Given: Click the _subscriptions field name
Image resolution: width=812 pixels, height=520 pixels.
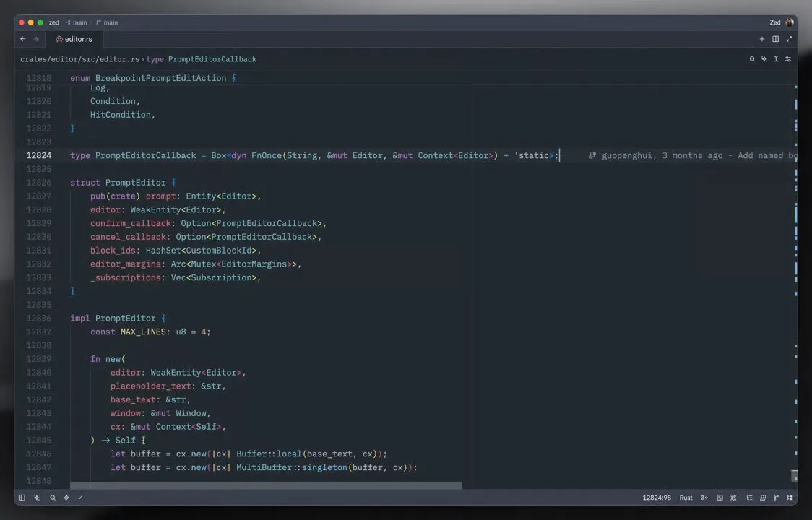Looking at the screenshot, I should pos(125,277).
